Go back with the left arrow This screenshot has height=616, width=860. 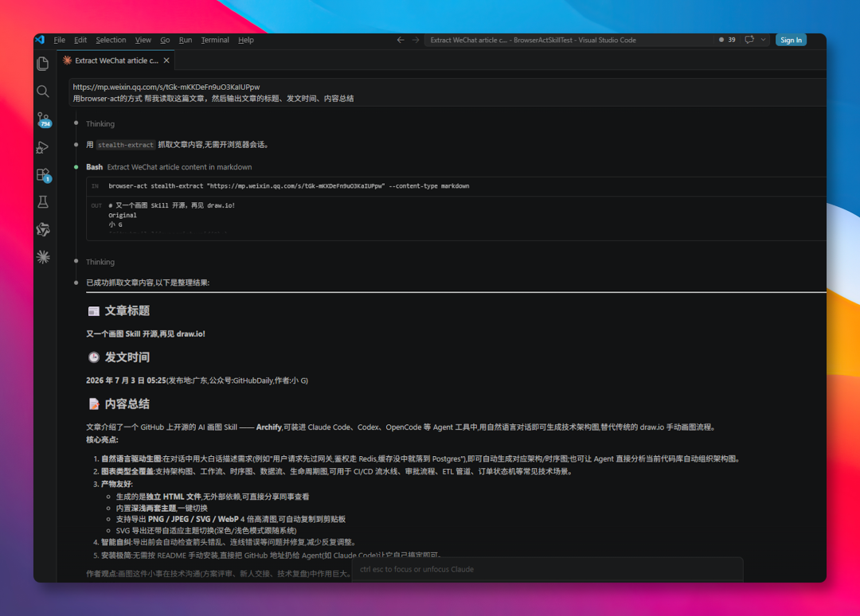tap(401, 40)
